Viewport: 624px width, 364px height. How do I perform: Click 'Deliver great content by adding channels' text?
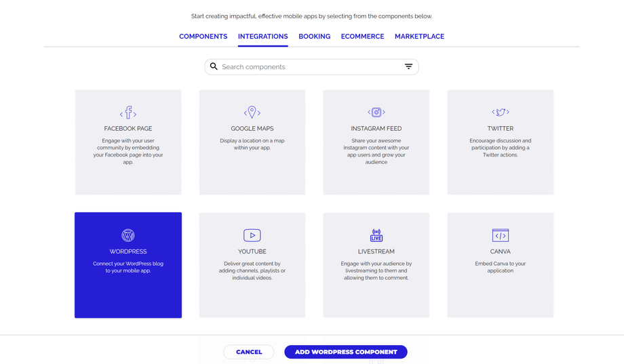[x=252, y=270]
